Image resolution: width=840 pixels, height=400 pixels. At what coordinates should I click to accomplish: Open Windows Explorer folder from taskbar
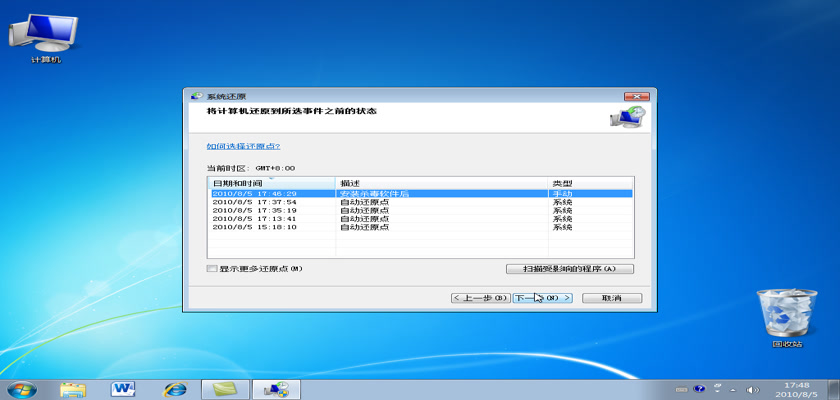[x=73, y=388]
